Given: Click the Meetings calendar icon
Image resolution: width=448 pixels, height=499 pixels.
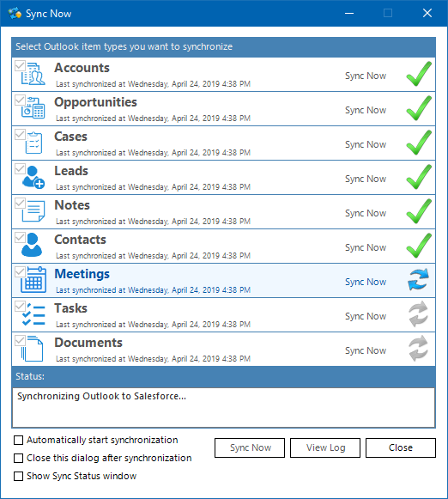Looking at the screenshot, I should pyautogui.click(x=33, y=280).
